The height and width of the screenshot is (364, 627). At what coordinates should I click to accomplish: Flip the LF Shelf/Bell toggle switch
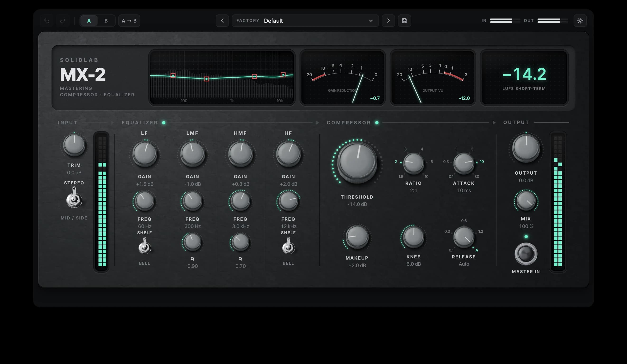(x=145, y=246)
